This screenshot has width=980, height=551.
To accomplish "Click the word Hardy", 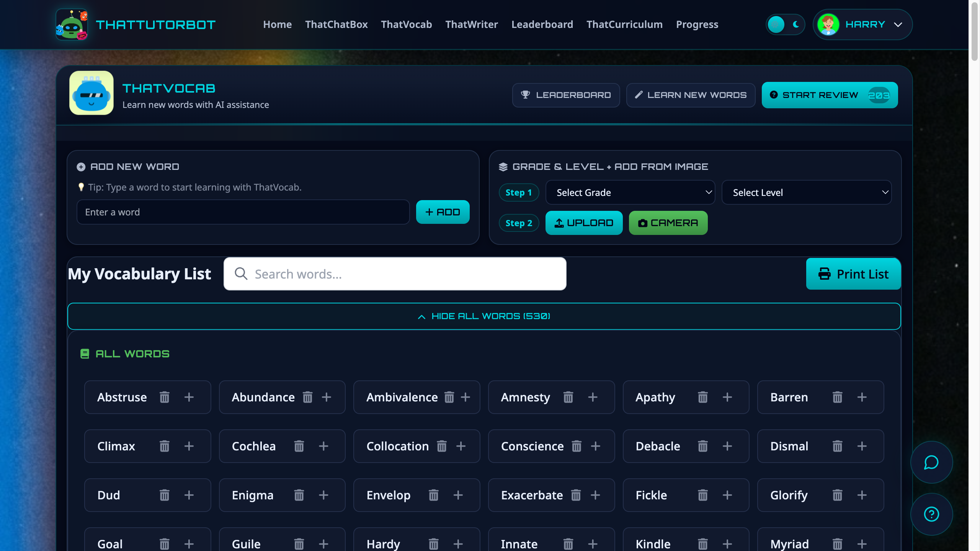I will coord(383,544).
